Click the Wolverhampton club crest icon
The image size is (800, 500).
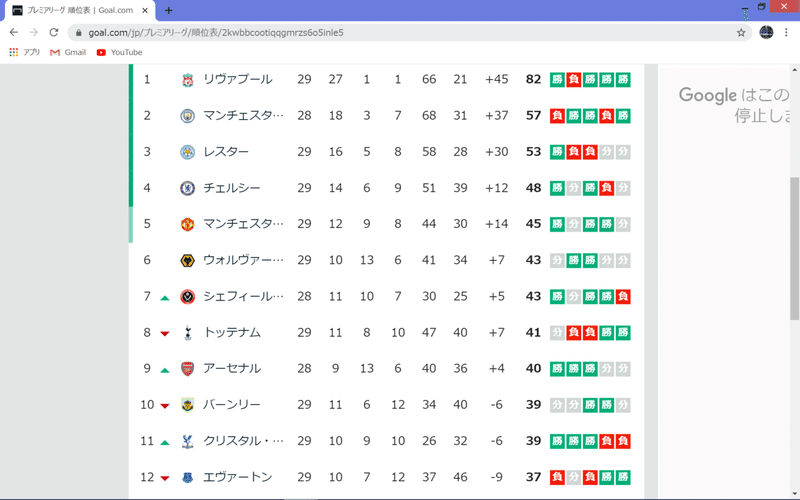tap(187, 260)
